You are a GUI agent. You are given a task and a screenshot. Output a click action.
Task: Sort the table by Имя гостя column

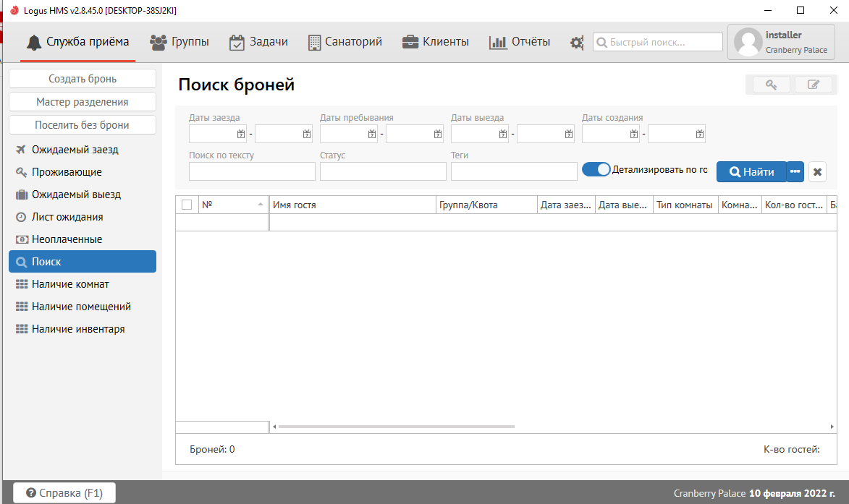click(x=352, y=205)
